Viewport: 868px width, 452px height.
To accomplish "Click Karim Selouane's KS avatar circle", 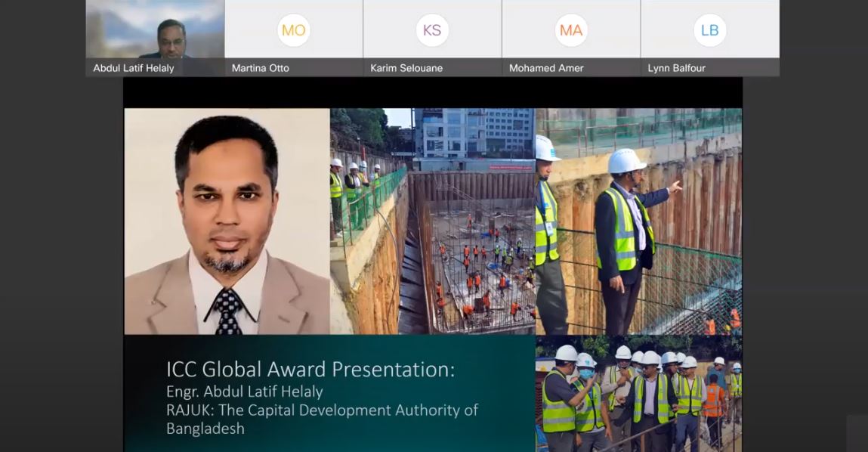I will (x=432, y=30).
